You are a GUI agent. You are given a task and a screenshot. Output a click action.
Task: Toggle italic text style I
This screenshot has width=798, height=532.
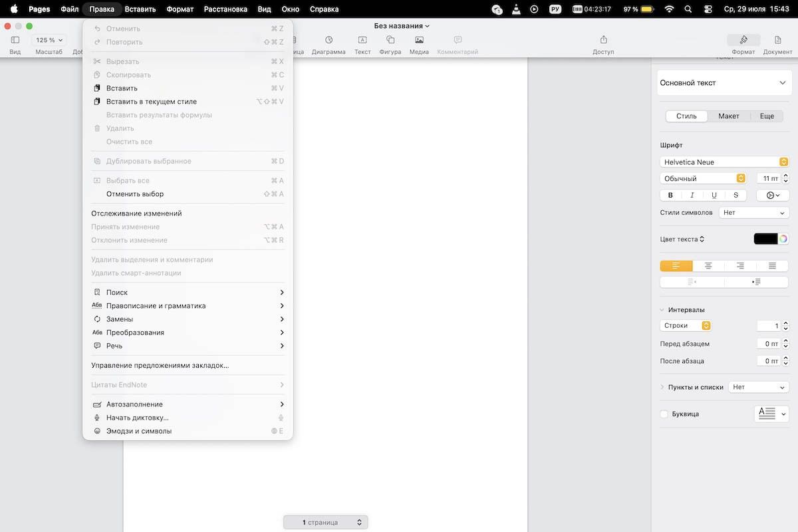[692, 196]
